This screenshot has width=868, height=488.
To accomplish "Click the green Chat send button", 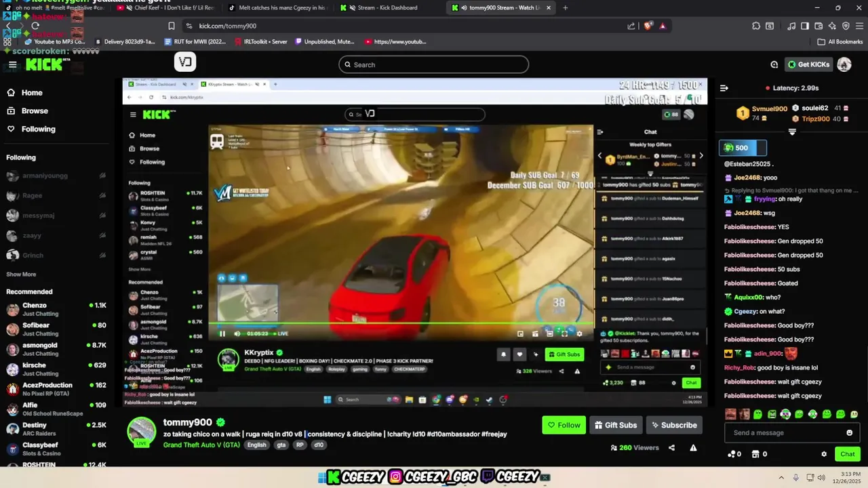I will click(x=848, y=454).
